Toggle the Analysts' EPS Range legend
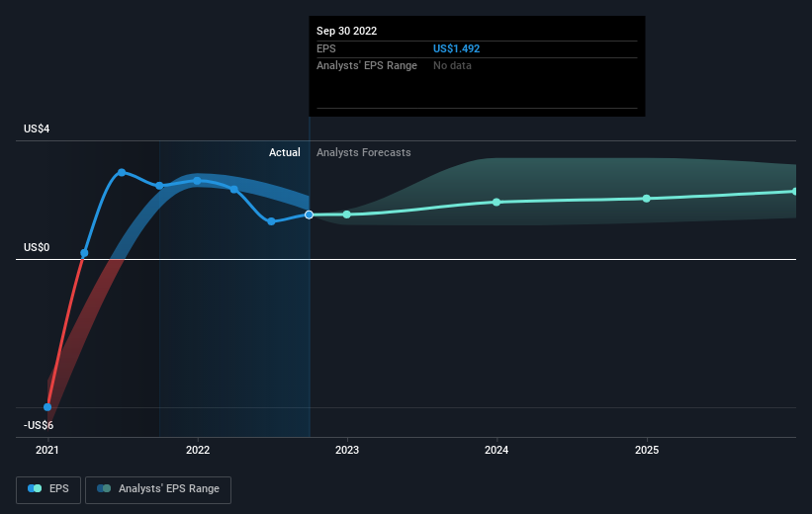This screenshot has height=514, width=812. click(x=158, y=489)
